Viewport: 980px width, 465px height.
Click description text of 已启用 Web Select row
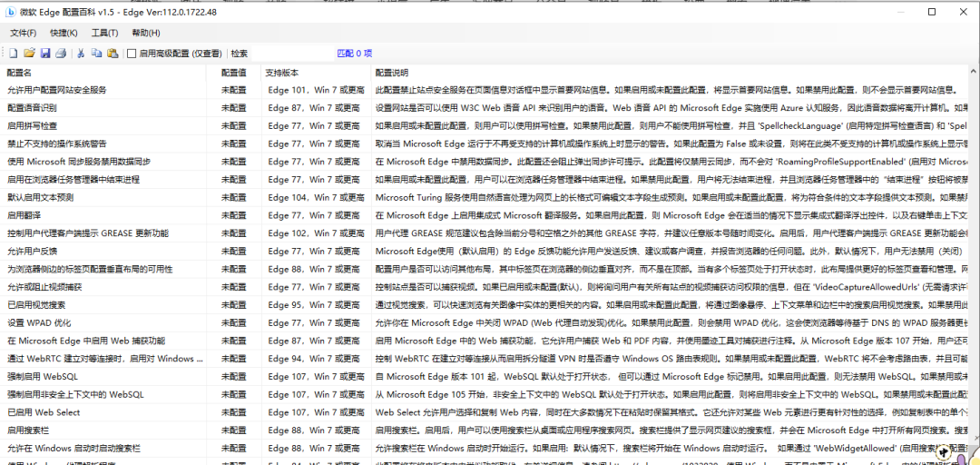tap(672, 412)
